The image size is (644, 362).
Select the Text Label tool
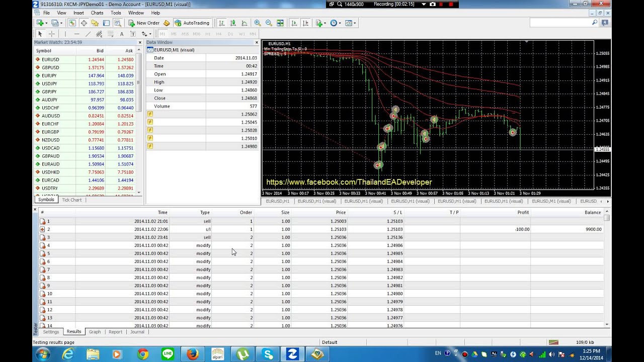point(133,34)
